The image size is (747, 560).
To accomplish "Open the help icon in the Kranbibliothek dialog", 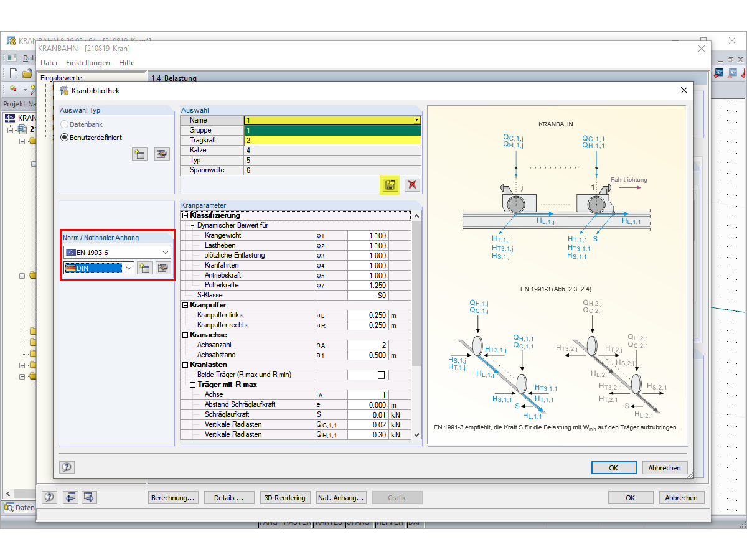I will click(x=67, y=467).
